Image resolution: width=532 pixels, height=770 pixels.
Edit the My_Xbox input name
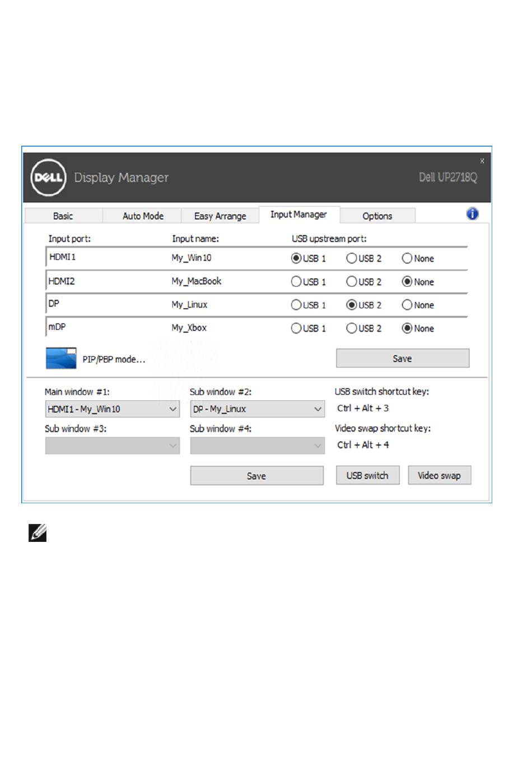(x=189, y=328)
